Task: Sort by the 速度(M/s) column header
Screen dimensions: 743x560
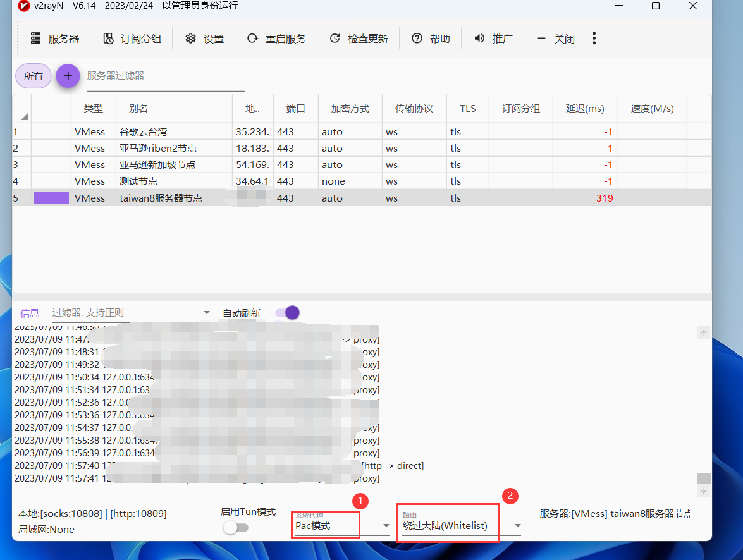Action: coord(652,109)
